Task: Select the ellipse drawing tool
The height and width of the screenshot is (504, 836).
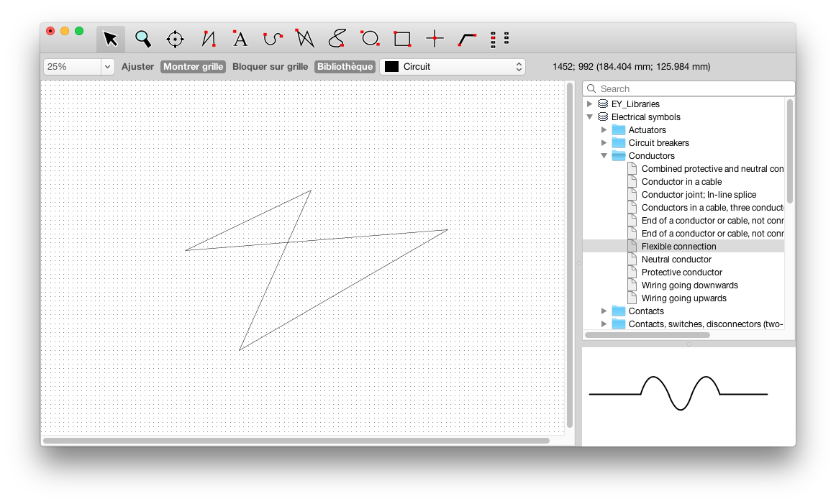Action: [370, 39]
